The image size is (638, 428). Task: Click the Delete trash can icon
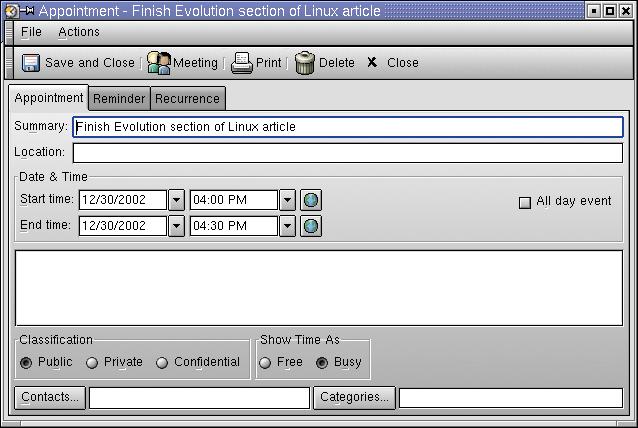pos(305,63)
